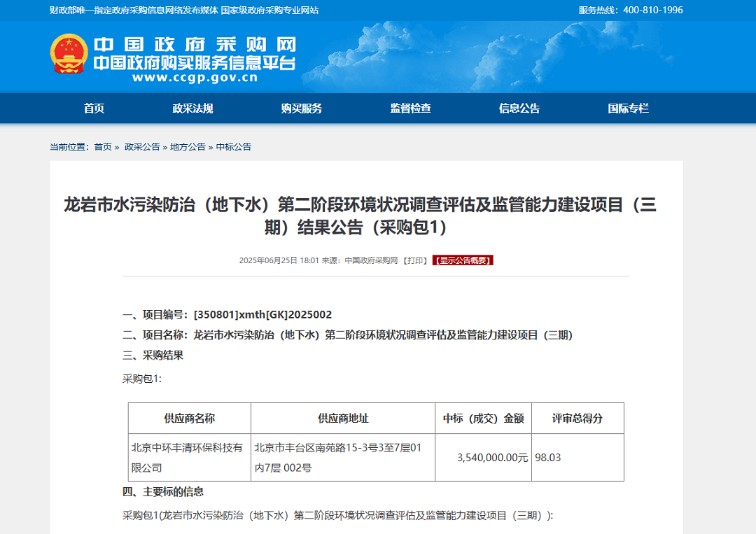This screenshot has height=534, width=756.
Task: Click the 打印 print button
Action: point(416,260)
